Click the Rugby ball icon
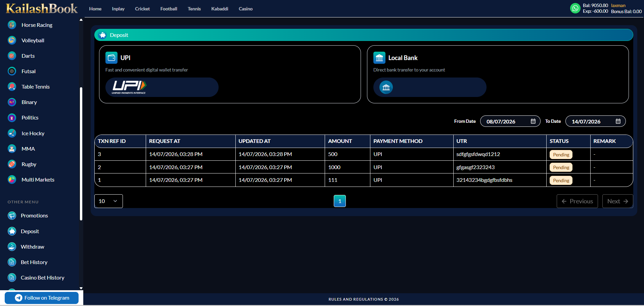The width and height of the screenshot is (644, 306). point(12,164)
